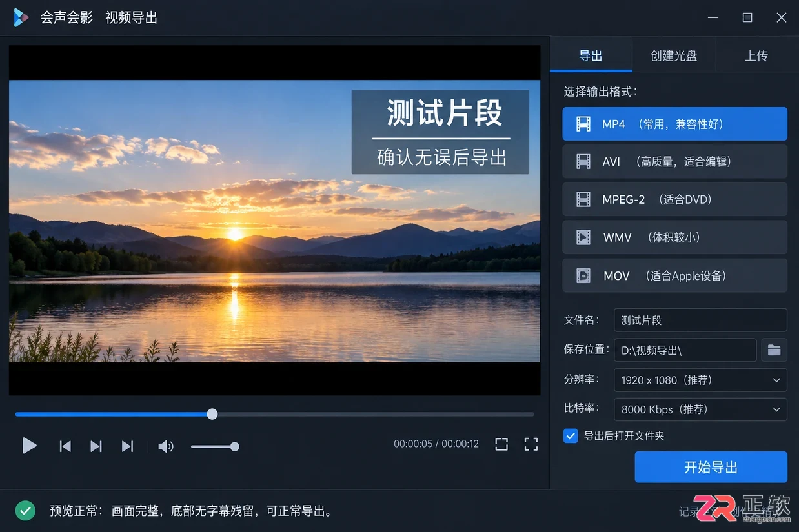
Task: Click the 选择输出格式 label
Action: tap(600, 92)
